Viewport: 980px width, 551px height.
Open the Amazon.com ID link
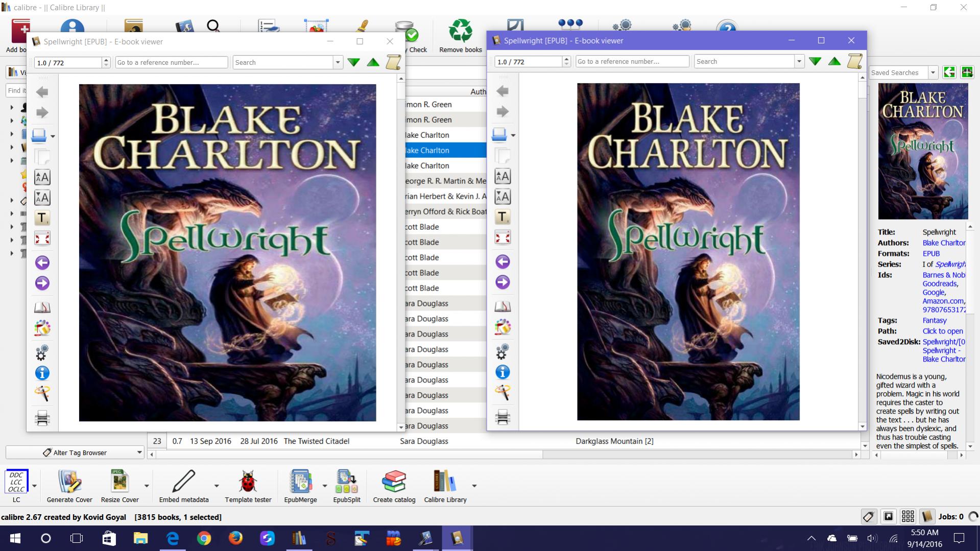tap(943, 301)
